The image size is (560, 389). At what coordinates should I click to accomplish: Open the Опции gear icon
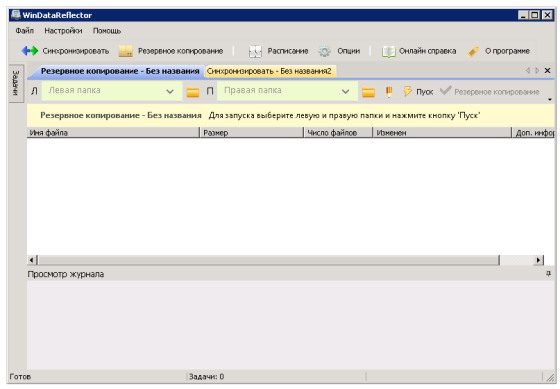(325, 51)
